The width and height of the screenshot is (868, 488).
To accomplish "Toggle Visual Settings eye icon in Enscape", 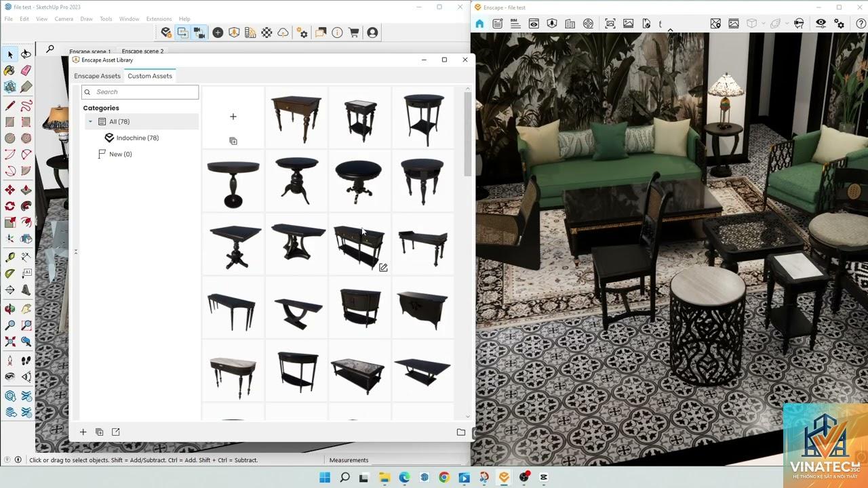I will [x=821, y=24].
